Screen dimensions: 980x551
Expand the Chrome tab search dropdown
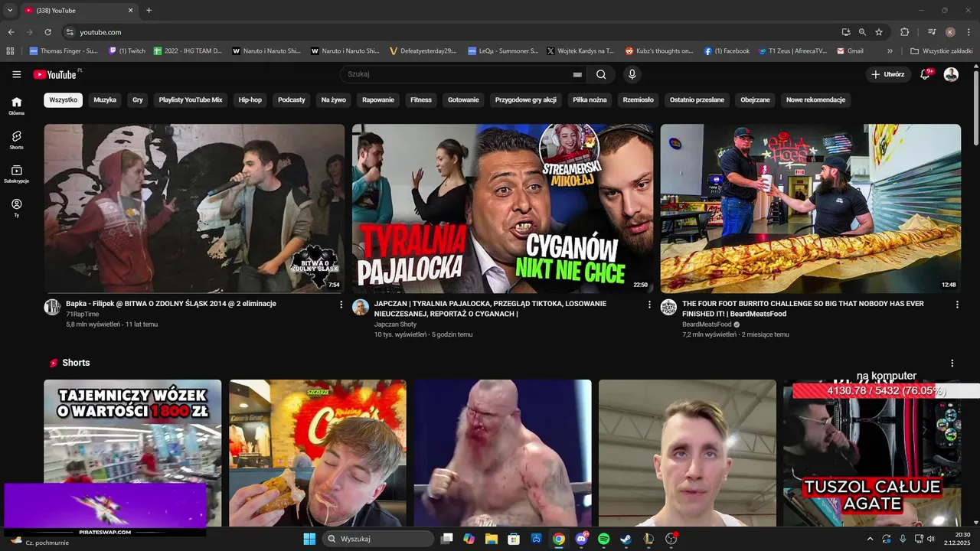point(10,11)
